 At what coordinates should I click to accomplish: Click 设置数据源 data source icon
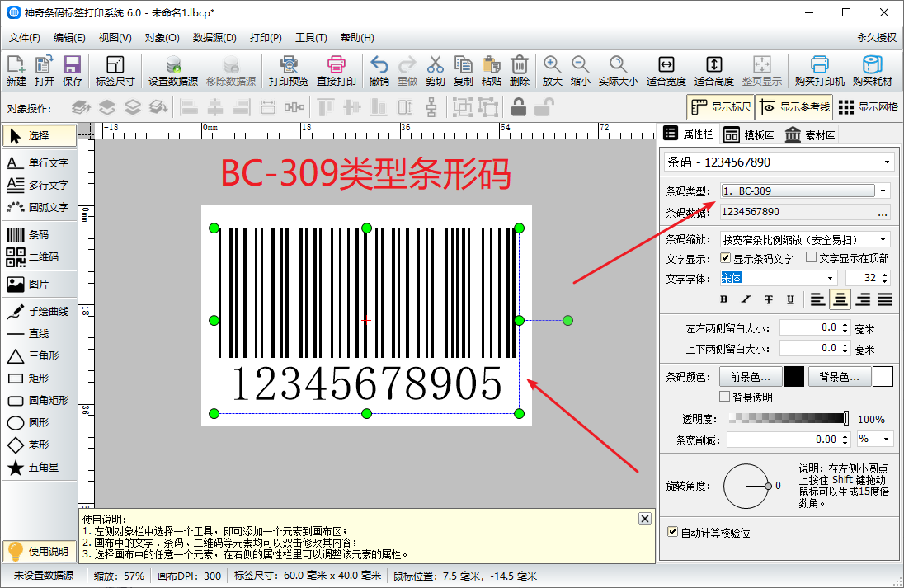coord(173,71)
